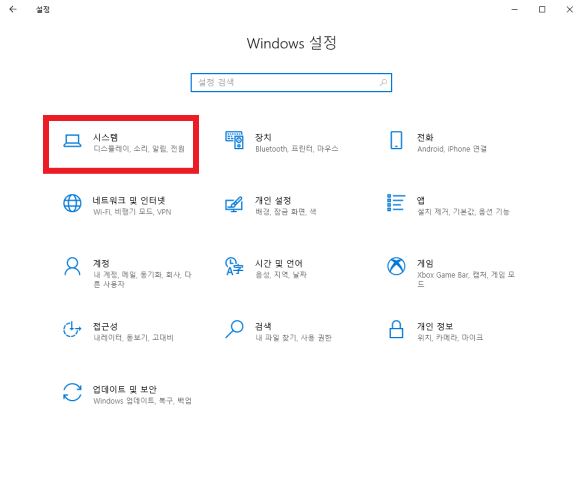Screen dimensions: 583x483
Task: Select the 접근성 category title
Action: pos(106,326)
